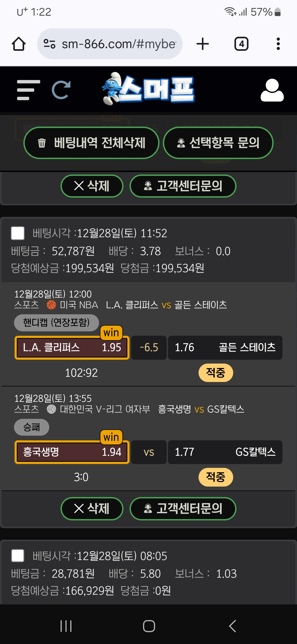Image resolution: width=297 pixels, height=644 pixels.
Task: Check the 08:05 bet checkbox
Action: coord(18,556)
